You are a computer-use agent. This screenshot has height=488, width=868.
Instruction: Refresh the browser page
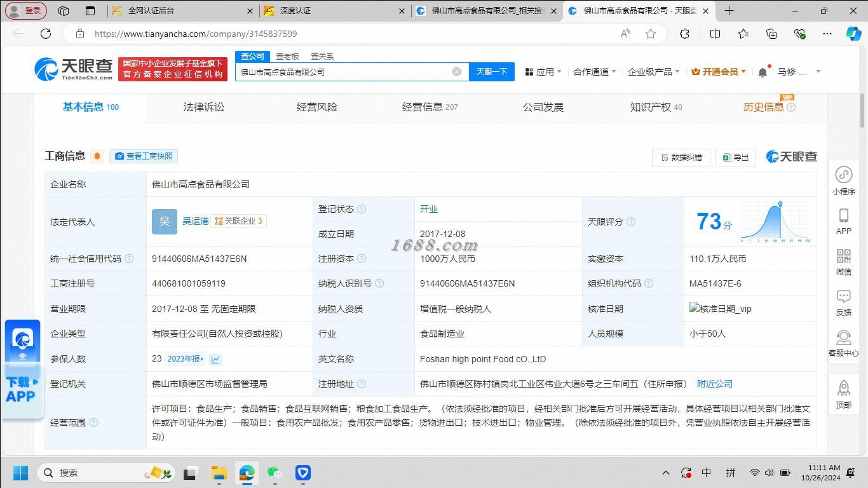pos(46,34)
